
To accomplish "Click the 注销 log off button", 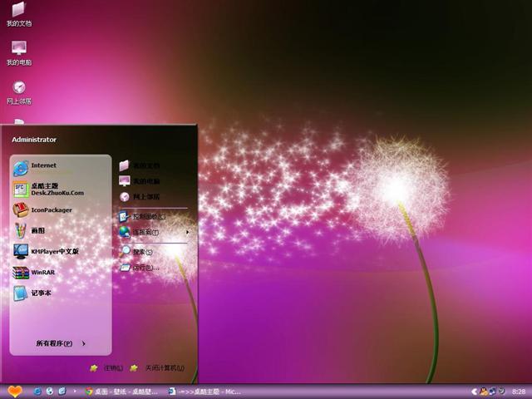I will pyautogui.click(x=106, y=367).
